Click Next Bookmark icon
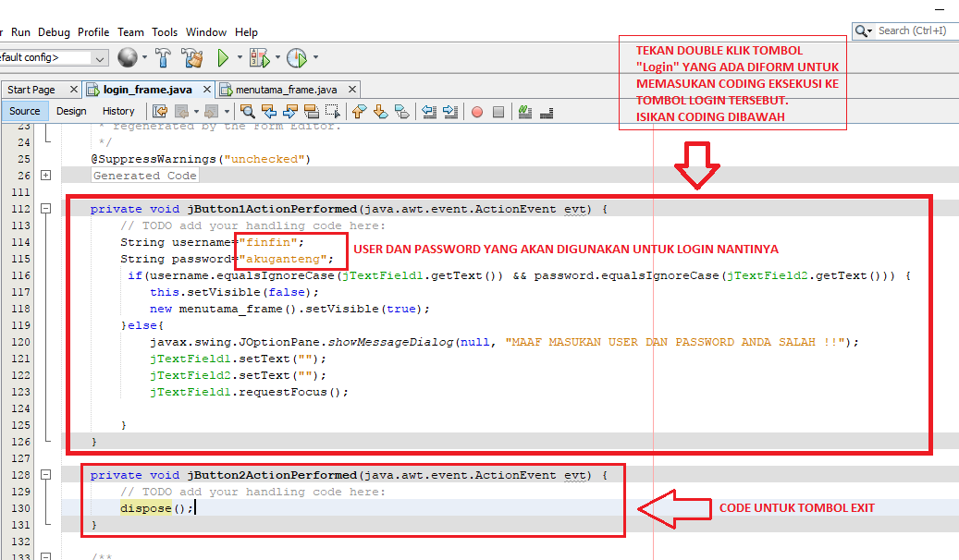959x560 pixels. 380,111
